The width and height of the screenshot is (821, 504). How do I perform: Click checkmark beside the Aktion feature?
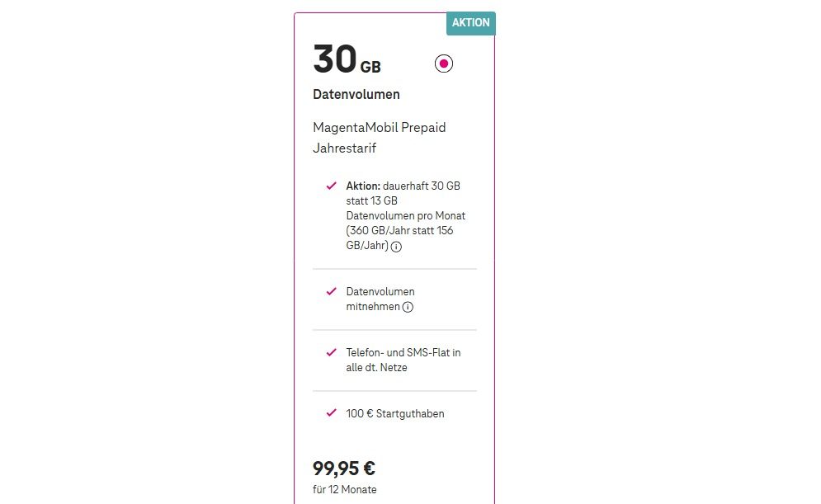(x=332, y=186)
